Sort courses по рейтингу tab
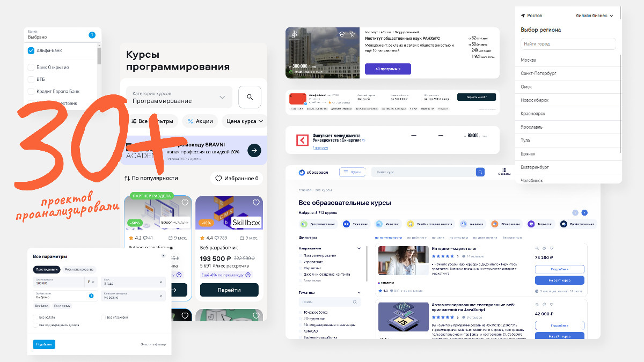This screenshot has height=362, width=644. (x=416, y=238)
